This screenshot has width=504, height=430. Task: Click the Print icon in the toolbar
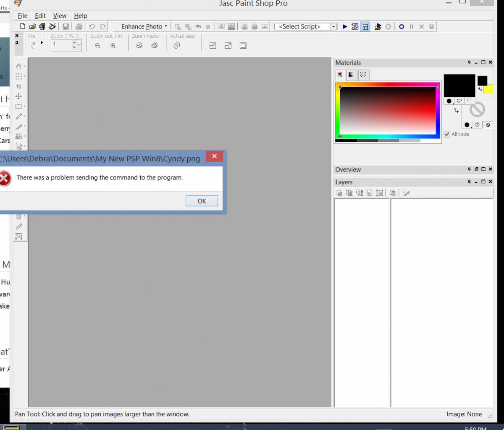79,26
